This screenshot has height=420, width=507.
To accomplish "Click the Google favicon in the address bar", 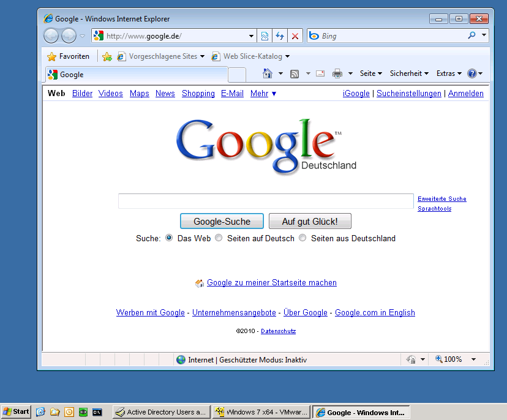I will (99, 36).
